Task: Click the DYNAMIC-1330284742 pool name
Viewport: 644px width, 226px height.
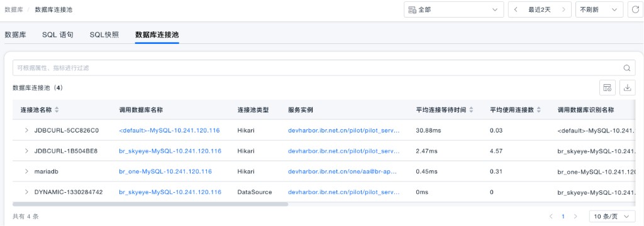Action: coord(69,192)
